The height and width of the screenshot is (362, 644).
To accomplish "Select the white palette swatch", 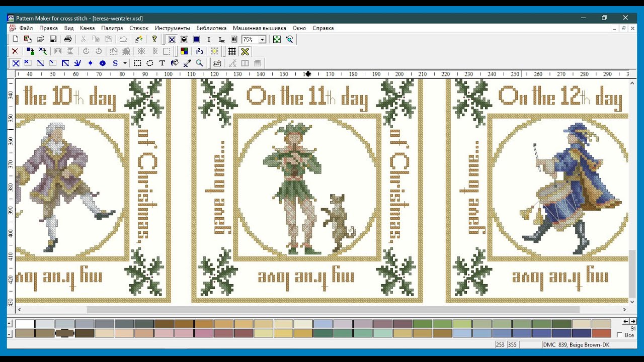I will (25, 324).
